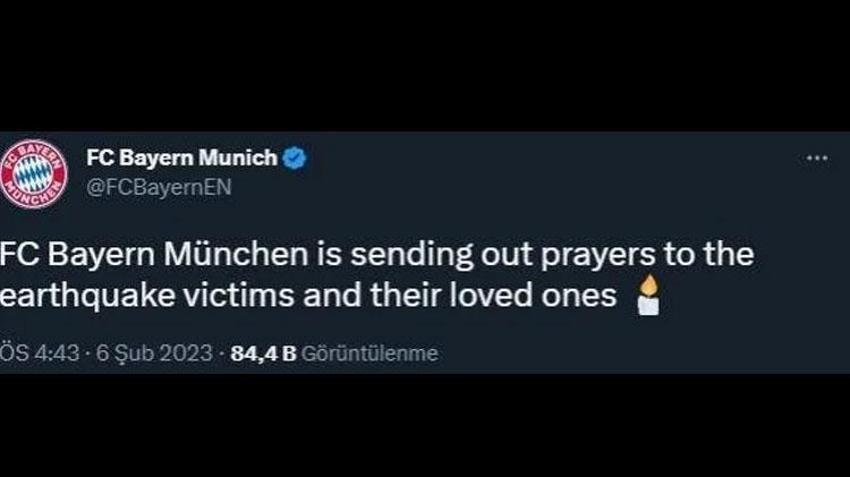The width and height of the screenshot is (850, 477).
Task: Click the ÖS 4:43 timestamp
Action: point(39,353)
